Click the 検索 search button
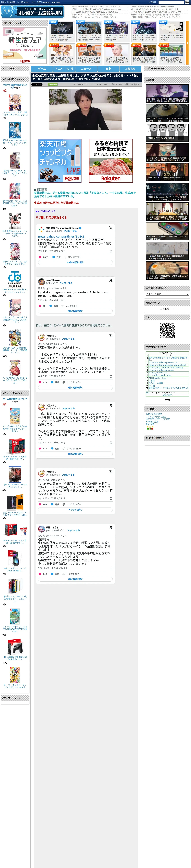This screenshot has width=191, height=868. click(x=187, y=2)
